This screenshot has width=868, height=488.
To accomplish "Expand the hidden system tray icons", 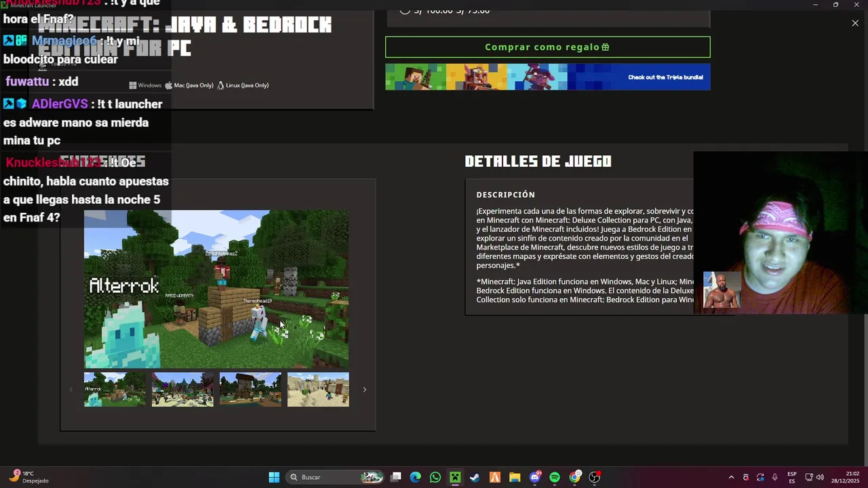I will (731, 477).
